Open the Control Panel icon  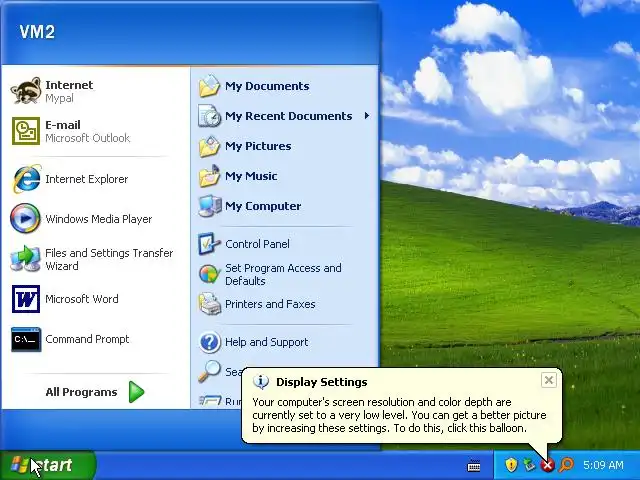point(209,244)
